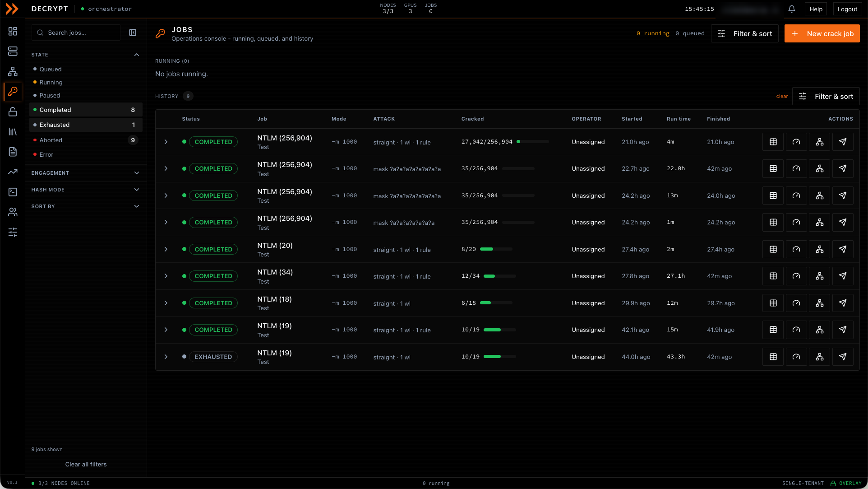The width and height of the screenshot is (868, 489).
Task: Click Clear all filters link
Action: 86,464
